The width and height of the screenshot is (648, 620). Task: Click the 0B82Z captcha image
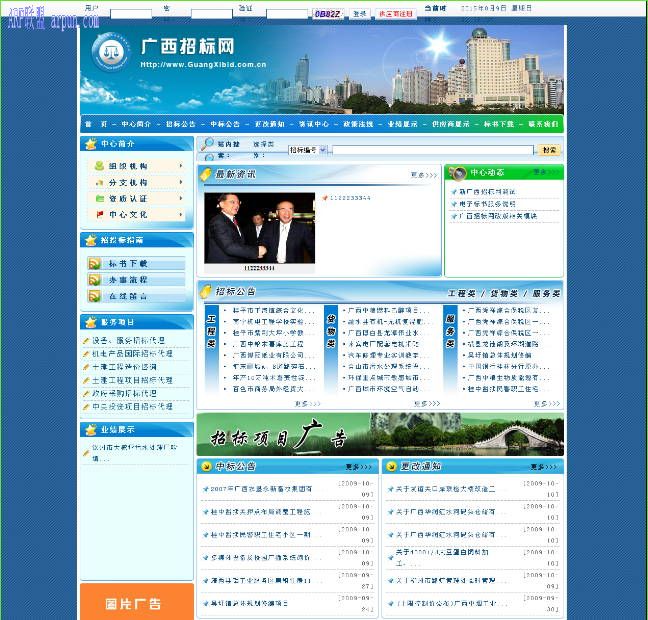coord(327,14)
